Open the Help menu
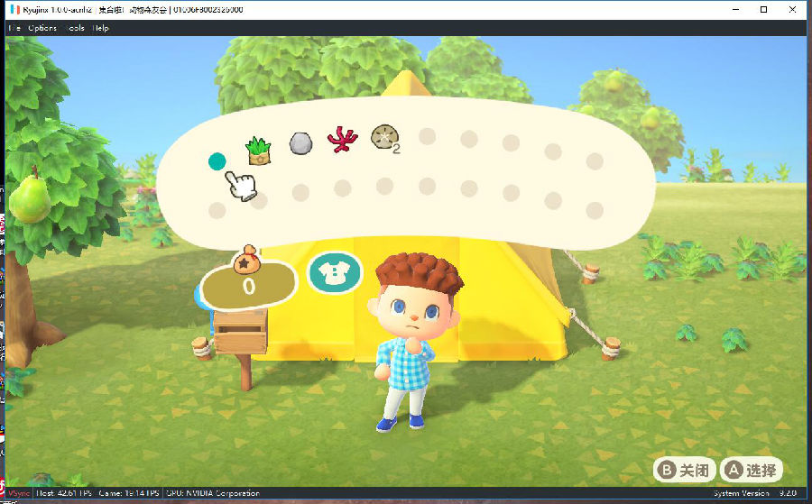 101,28
